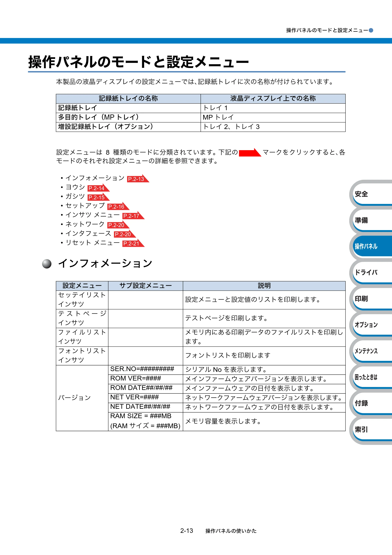392x555 pixels.
Task: Click the 増設記録紙トレイ（オプション） cell
Action: point(128,127)
